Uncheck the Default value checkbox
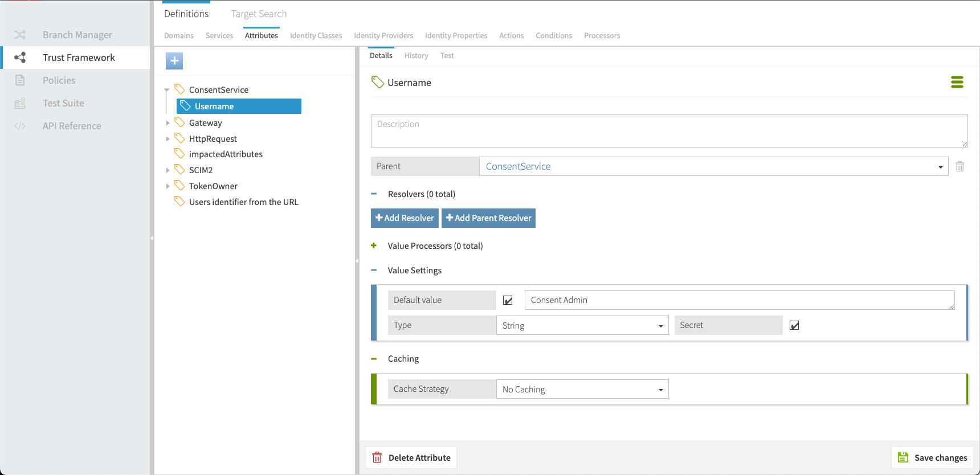Screen dimensions: 980x475 508,300
